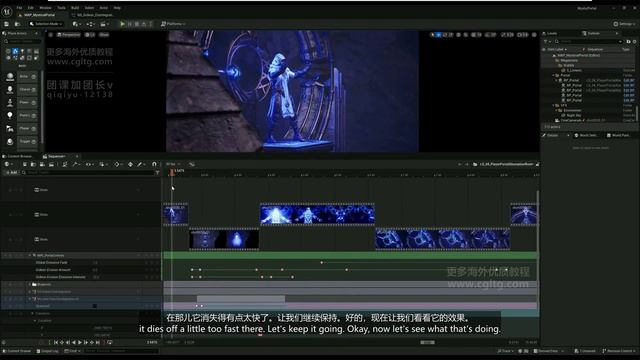
Task: Select the Basic category in Place Actors
Action: pos(15,51)
